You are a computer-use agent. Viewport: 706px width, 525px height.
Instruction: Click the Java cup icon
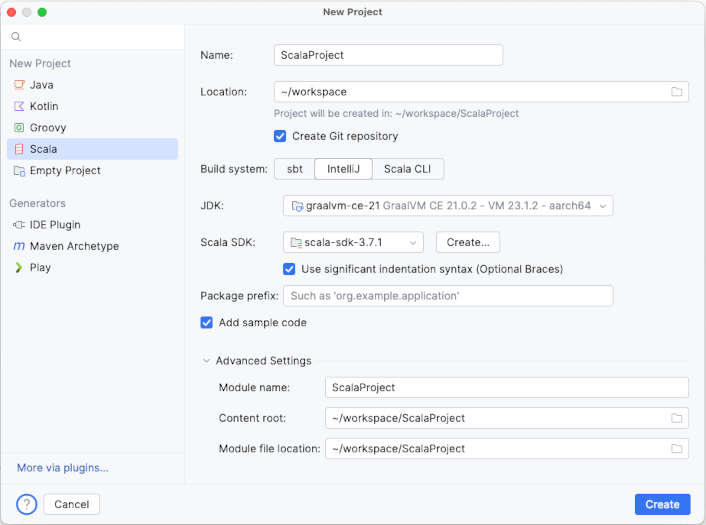click(x=19, y=85)
